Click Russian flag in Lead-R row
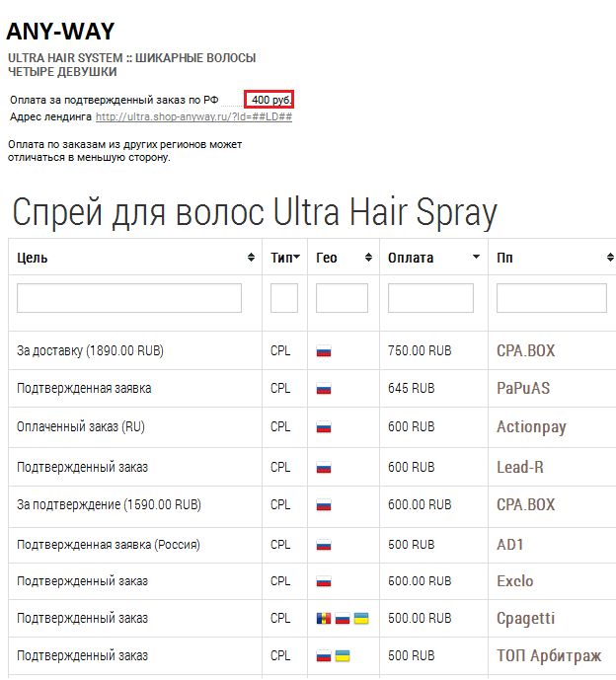The image size is (616, 680). pos(324,468)
